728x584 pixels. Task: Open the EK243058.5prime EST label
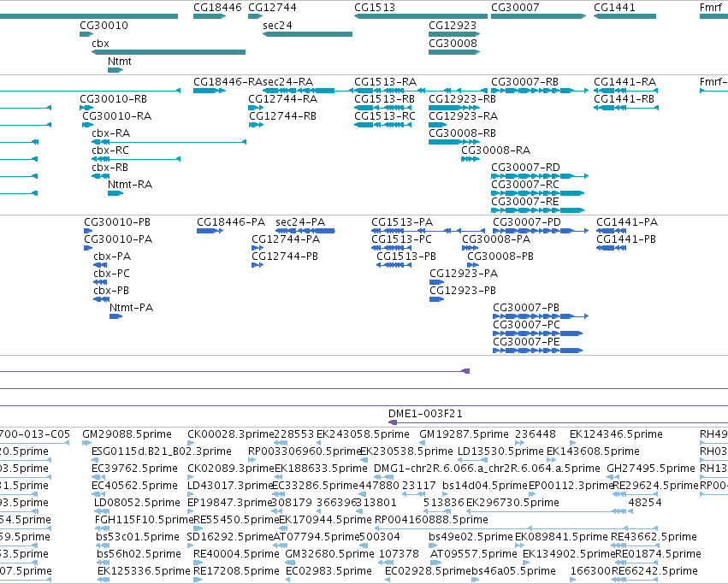[x=363, y=434]
